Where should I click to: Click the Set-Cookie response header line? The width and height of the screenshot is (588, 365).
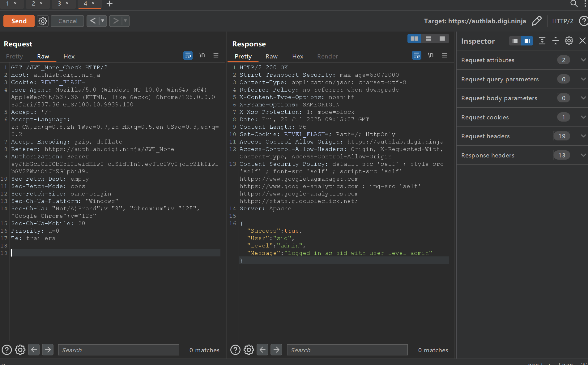(317, 134)
